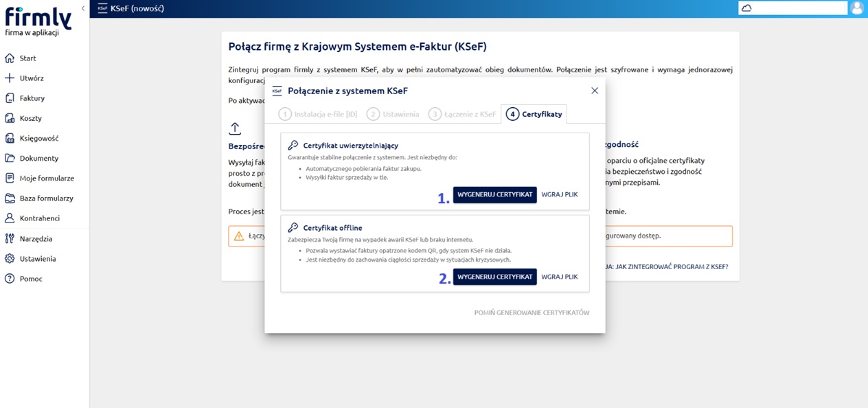Open Start from the sidebar home icon
Viewport: 868px width, 412px height.
[10, 58]
